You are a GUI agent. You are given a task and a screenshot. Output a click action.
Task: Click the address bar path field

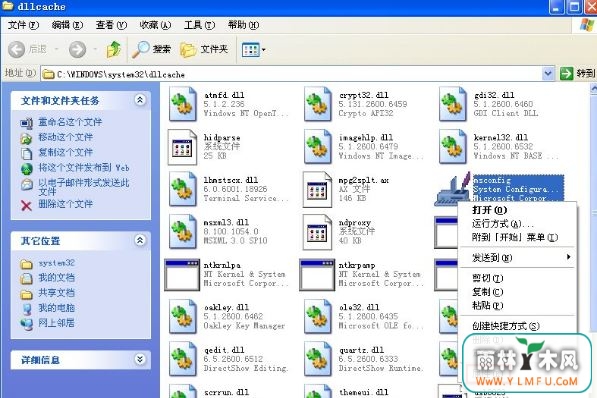click(x=292, y=74)
